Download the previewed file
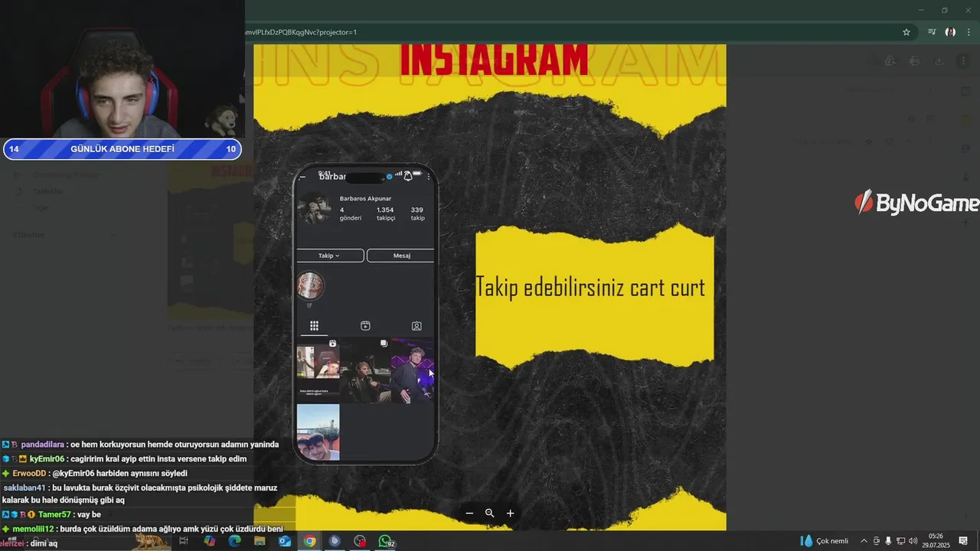Screen dimensions: 980x551 (939, 61)
